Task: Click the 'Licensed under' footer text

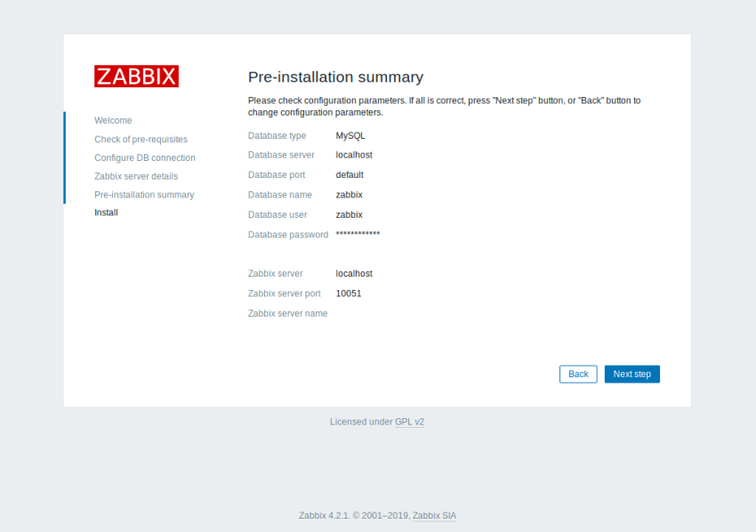Action: 361,422
